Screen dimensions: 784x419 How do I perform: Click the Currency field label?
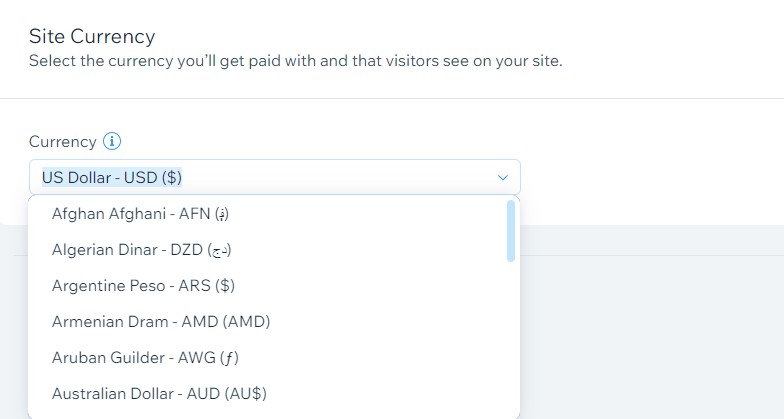coord(62,142)
